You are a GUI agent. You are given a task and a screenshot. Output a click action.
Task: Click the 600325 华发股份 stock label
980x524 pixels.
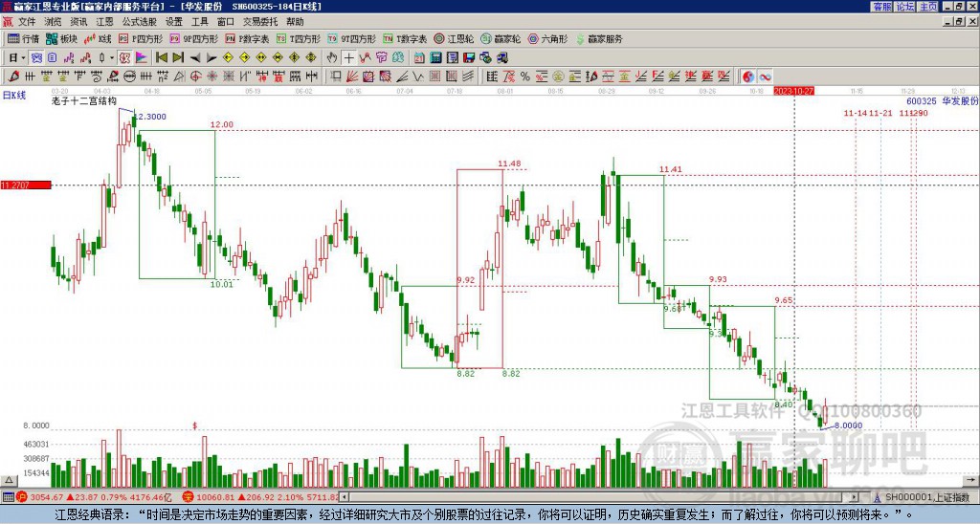click(942, 101)
